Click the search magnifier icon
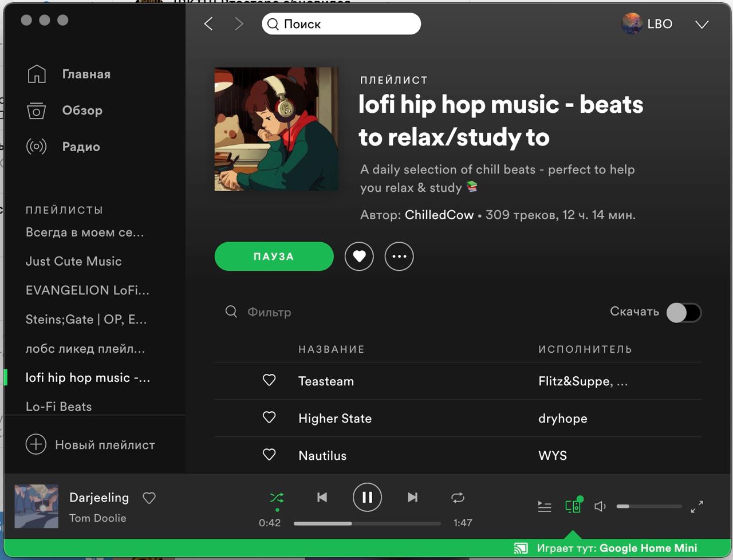 point(273,24)
